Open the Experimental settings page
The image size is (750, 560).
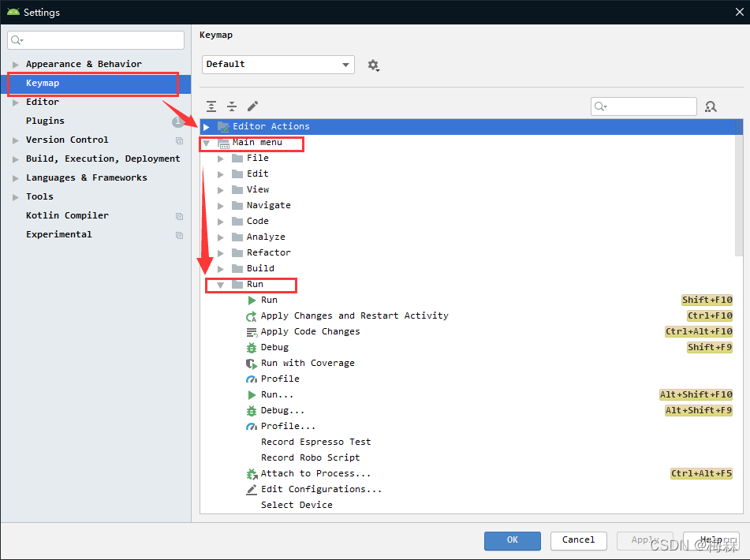[95, 235]
